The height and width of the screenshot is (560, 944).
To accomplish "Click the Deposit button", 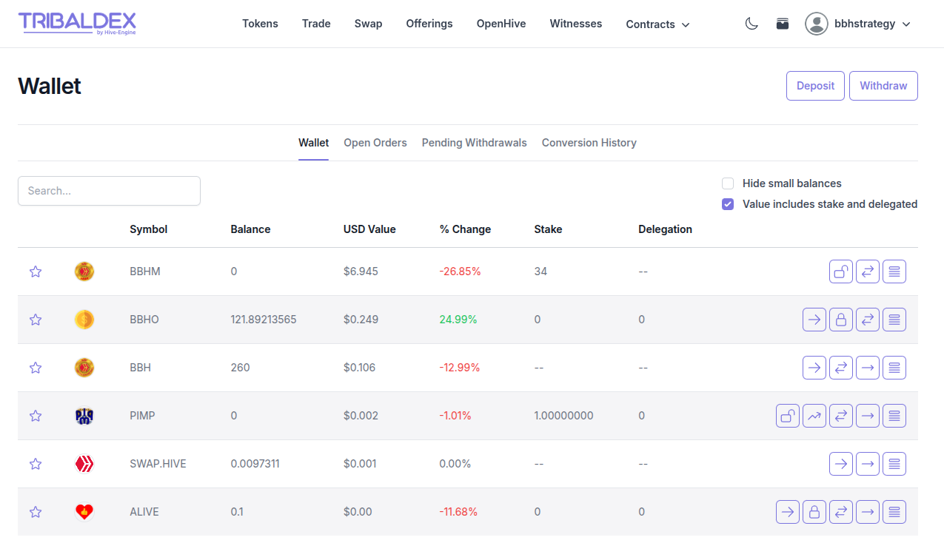I will [815, 86].
